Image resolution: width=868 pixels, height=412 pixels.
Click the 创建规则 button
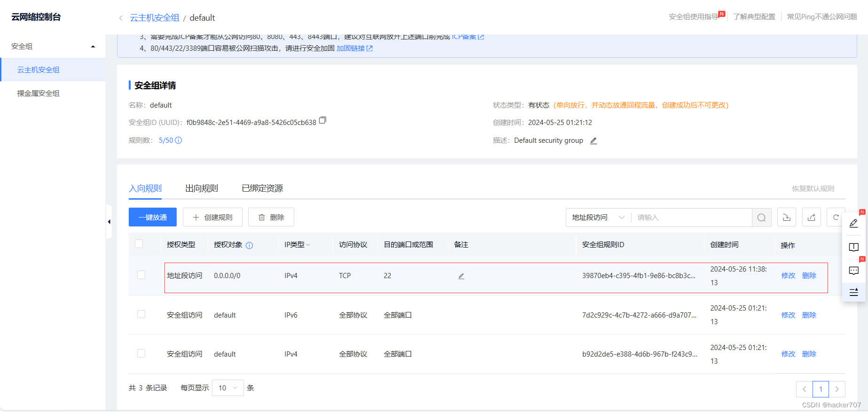coord(212,217)
